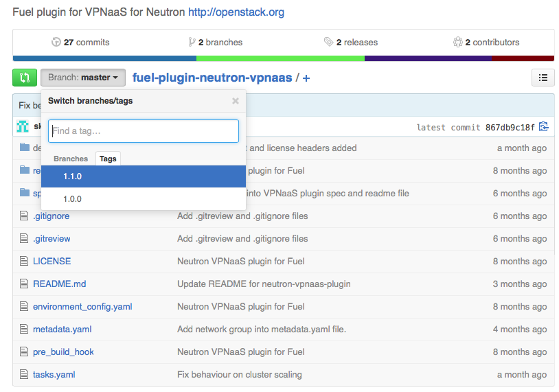The width and height of the screenshot is (559, 392).
Task: Copy the commit SHA with clipboard icon
Action: (544, 126)
